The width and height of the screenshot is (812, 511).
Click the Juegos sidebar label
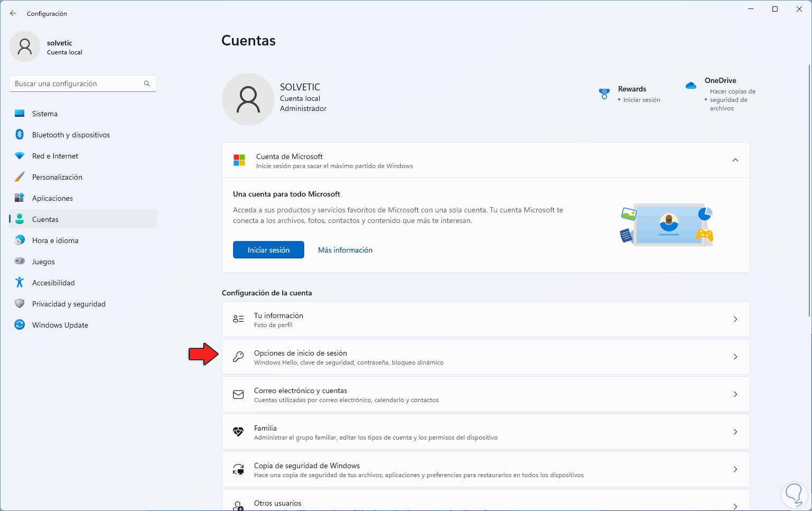[43, 262]
